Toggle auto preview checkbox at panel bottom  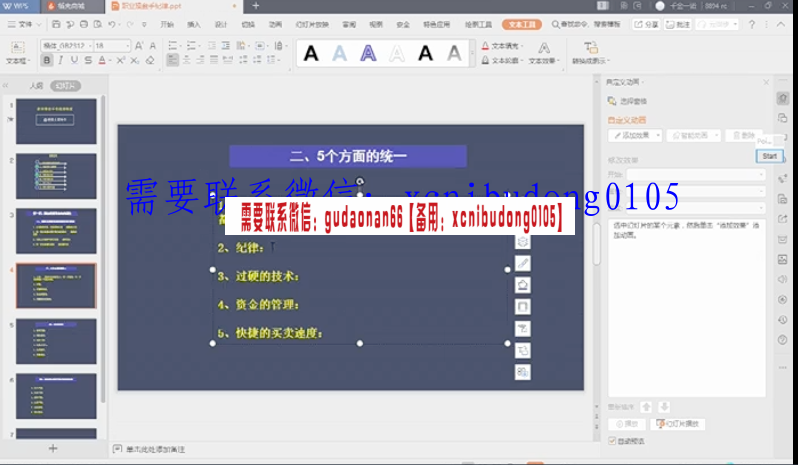(613, 440)
